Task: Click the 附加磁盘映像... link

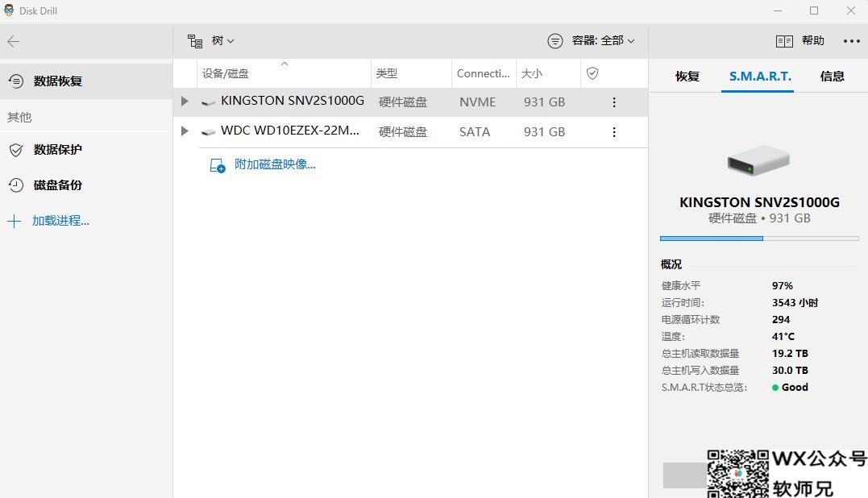Action: click(275, 164)
